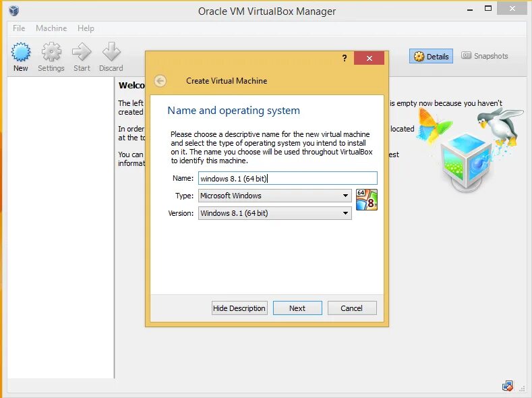Click the Discard toolbar icon

pyautogui.click(x=111, y=57)
